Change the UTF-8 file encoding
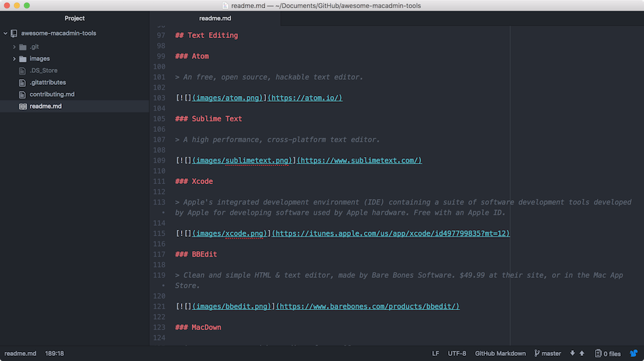This screenshot has height=361, width=644. [456, 353]
